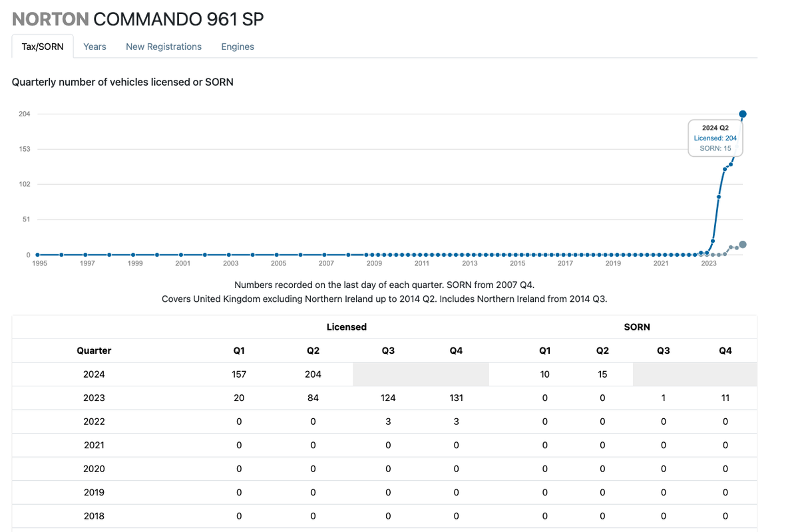The width and height of the screenshot is (812, 532).
Task: Click the Northern Ireland coverage note
Action: (385, 299)
